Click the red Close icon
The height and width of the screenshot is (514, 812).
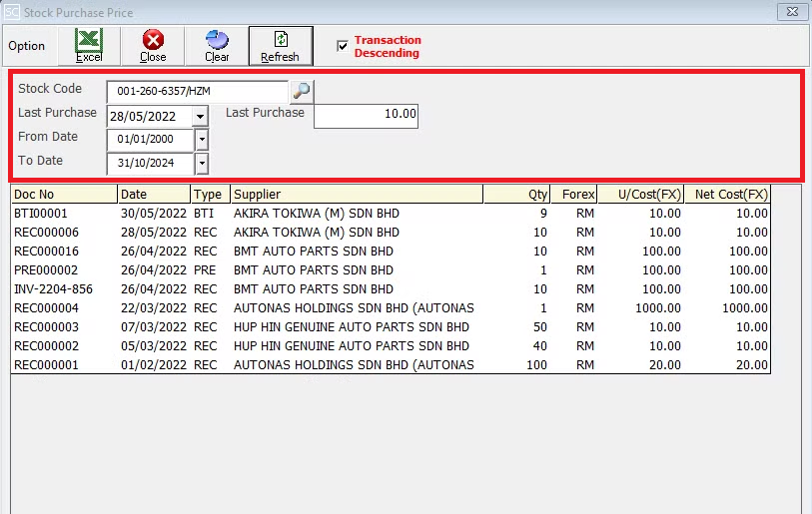(x=153, y=46)
